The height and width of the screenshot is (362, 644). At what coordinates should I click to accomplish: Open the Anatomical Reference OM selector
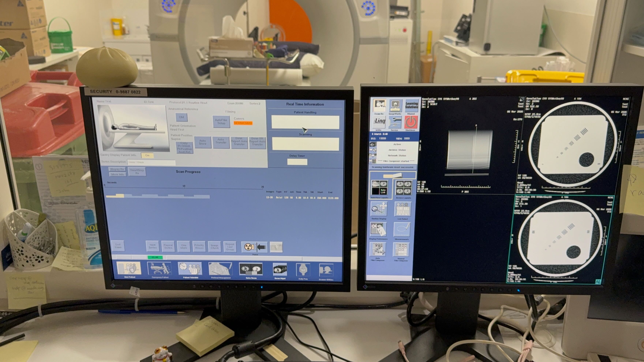pyautogui.click(x=181, y=117)
